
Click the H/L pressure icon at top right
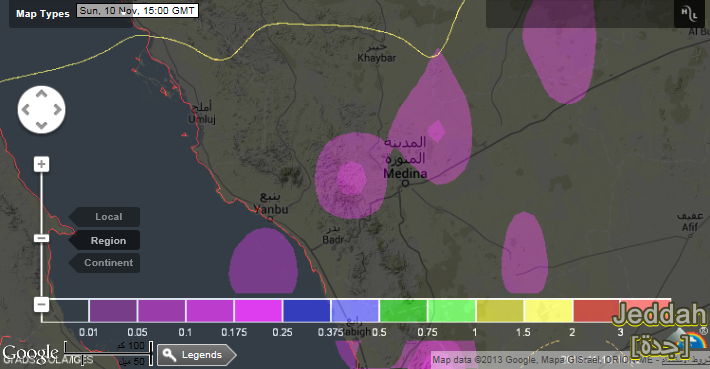[x=689, y=14]
